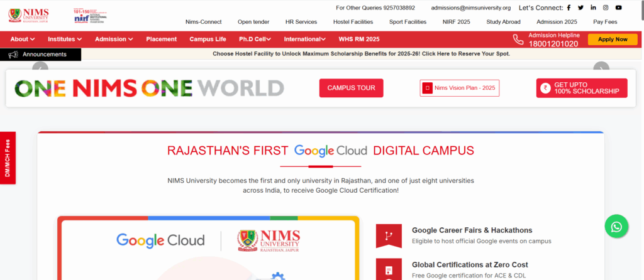Expand the Admission dropdown in red navbar
This screenshot has width=644, height=280.
click(114, 39)
